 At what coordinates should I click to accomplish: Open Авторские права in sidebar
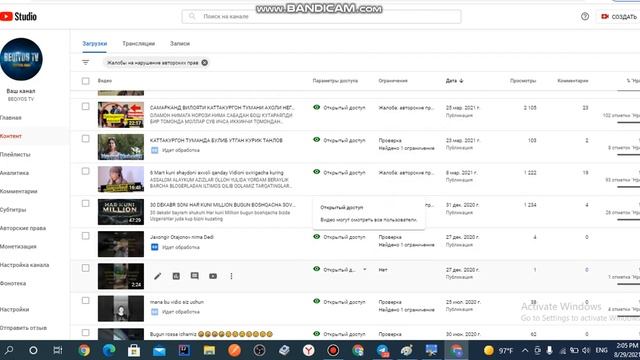23,228
